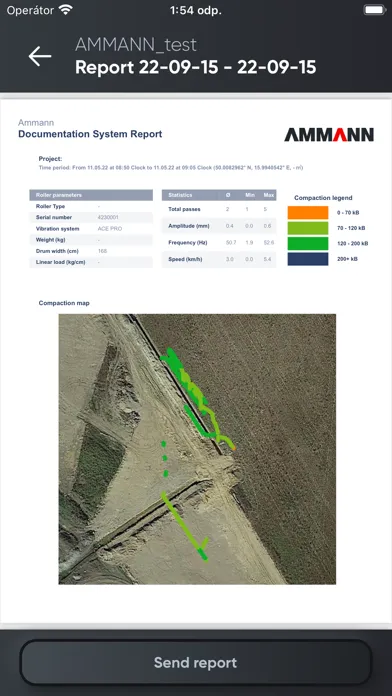Tap the AMMANN logo in report

tap(329, 134)
